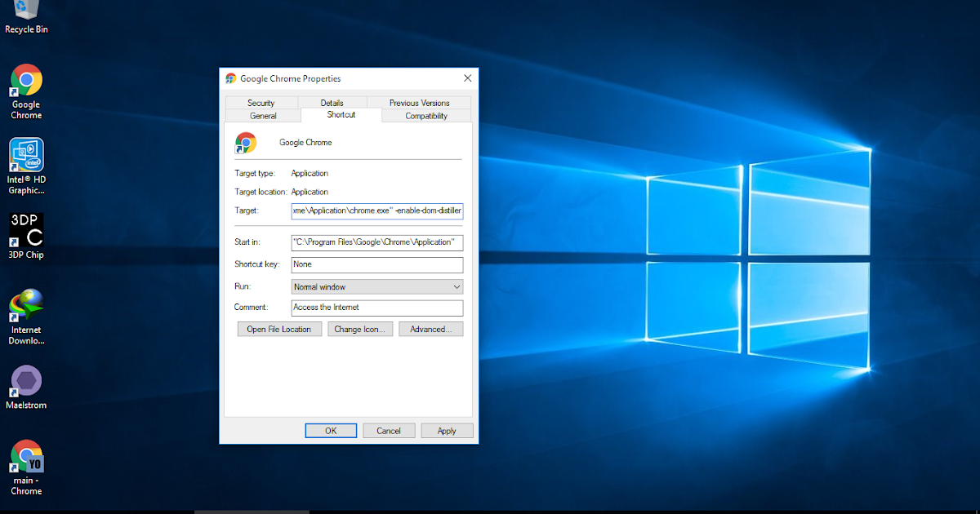980x514 pixels.
Task: Switch to the Details tab
Action: [x=332, y=103]
